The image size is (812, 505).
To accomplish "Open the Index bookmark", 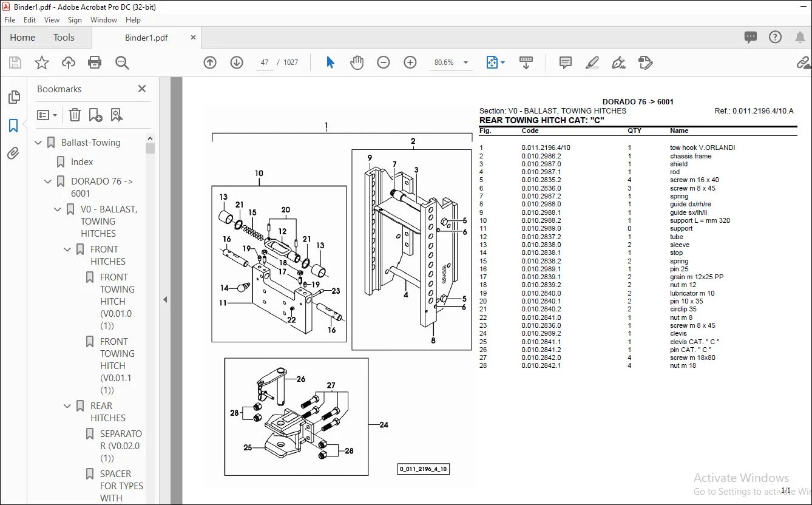I will pos(82,162).
